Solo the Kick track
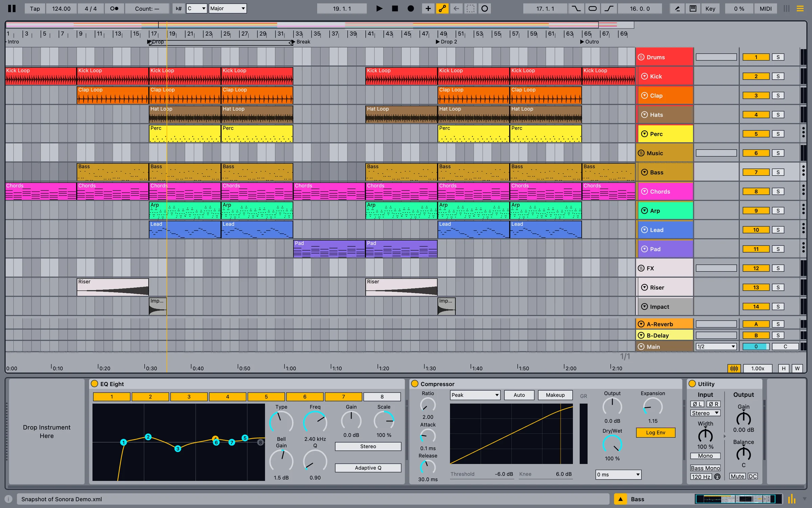The image size is (812, 508). 778,76
